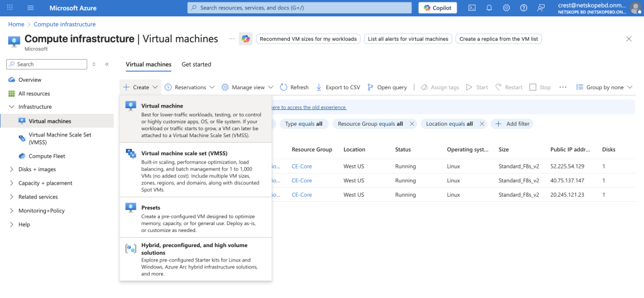Image resolution: width=644 pixels, height=298 pixels.
Task: Click Recommend VM sizes for my workloads
Action: [308, 39]
